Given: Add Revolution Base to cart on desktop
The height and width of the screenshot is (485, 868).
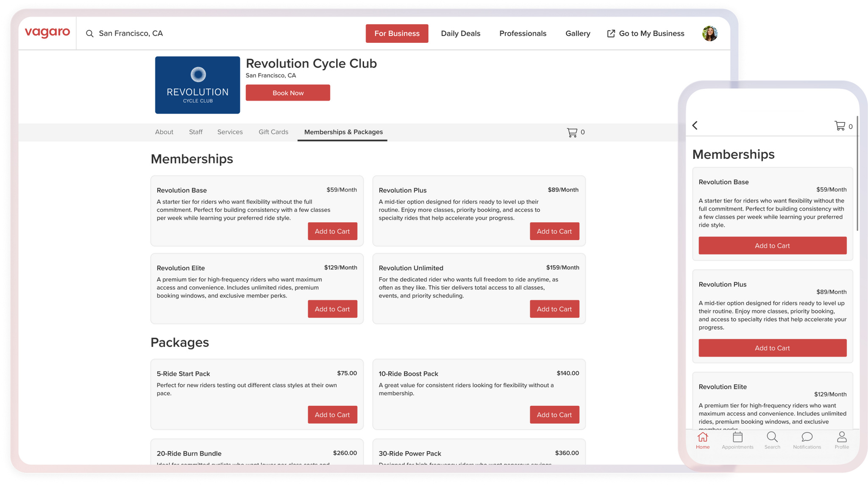Looking at the screenshot, I should [332, 231].
